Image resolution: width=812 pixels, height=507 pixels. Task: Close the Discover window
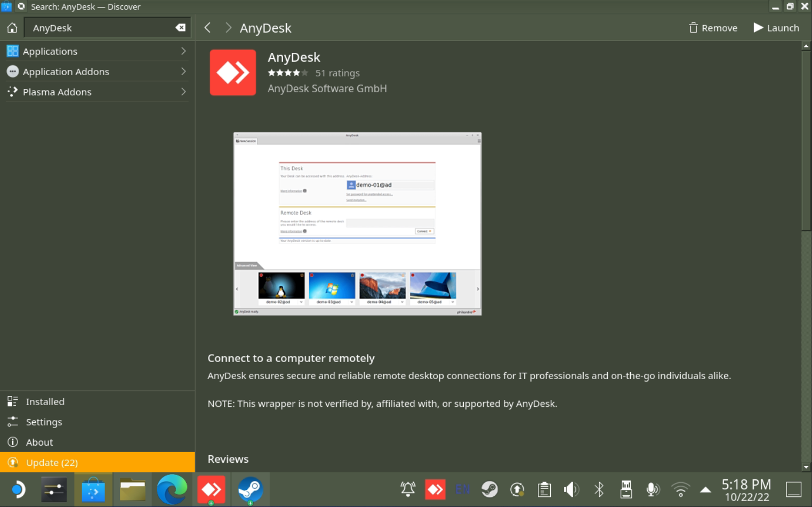coord(805,6)
